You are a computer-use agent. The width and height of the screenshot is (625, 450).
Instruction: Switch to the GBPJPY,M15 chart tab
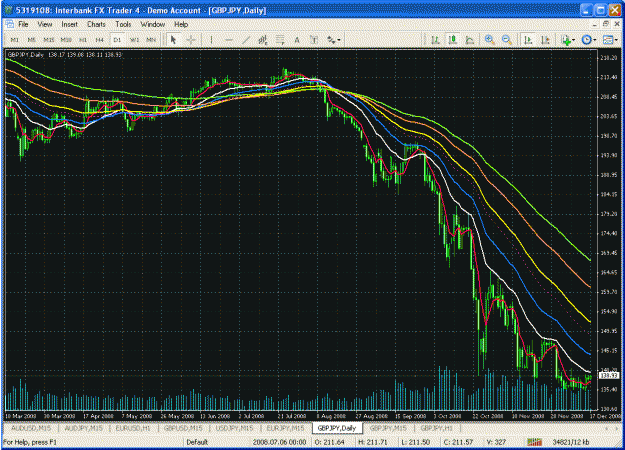pos(388,428)
